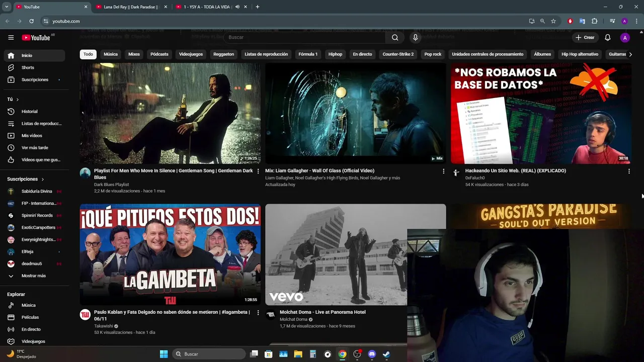Expand Suscripciones section chevron
Viewport: 644px width, 362px height.
[42, 179]
